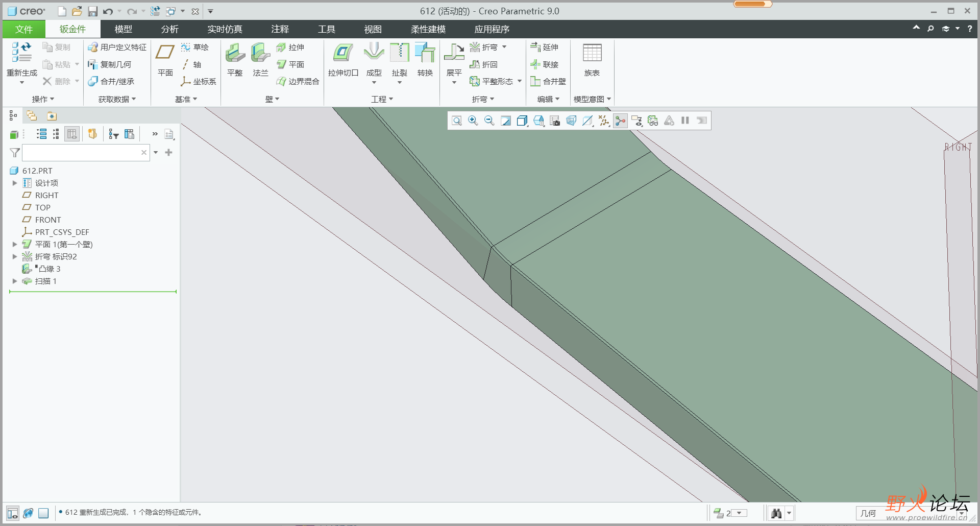Switch to the 视图 ribbon tab
The height and width of the screenshot is (526, 980).
tap(373, 29)
